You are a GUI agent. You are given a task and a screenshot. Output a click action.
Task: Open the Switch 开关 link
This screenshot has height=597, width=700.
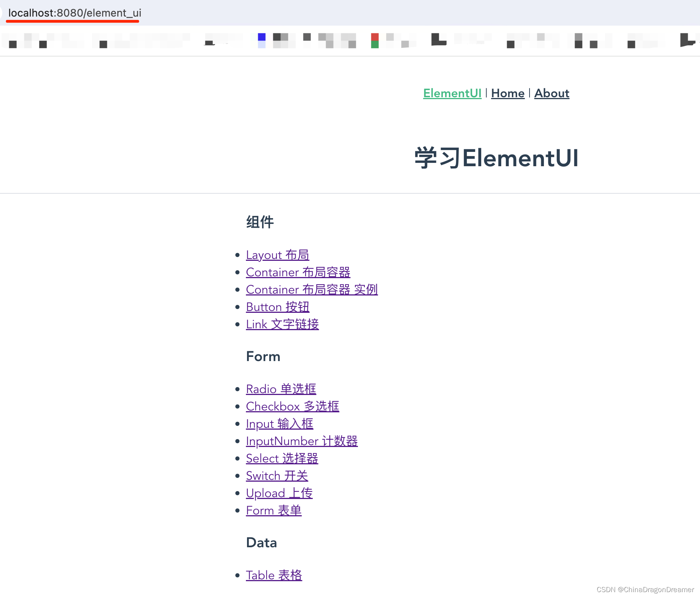tap(277, 476)
